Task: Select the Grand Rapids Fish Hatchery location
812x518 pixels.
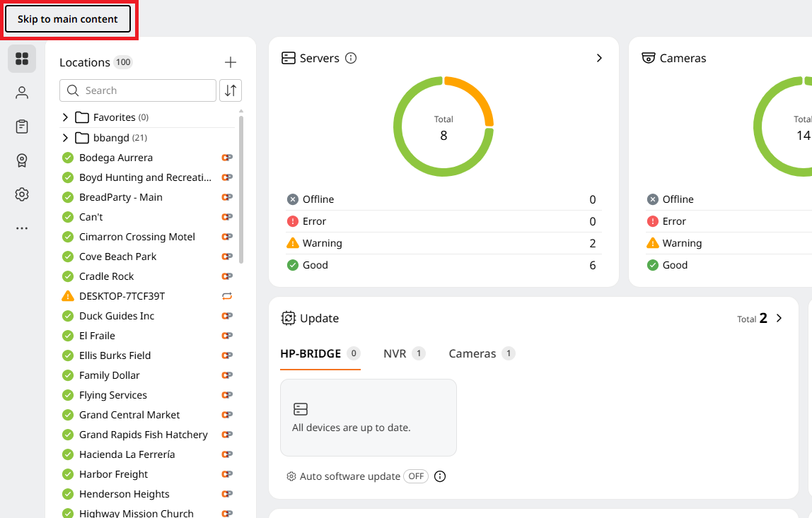Action: 144,435
